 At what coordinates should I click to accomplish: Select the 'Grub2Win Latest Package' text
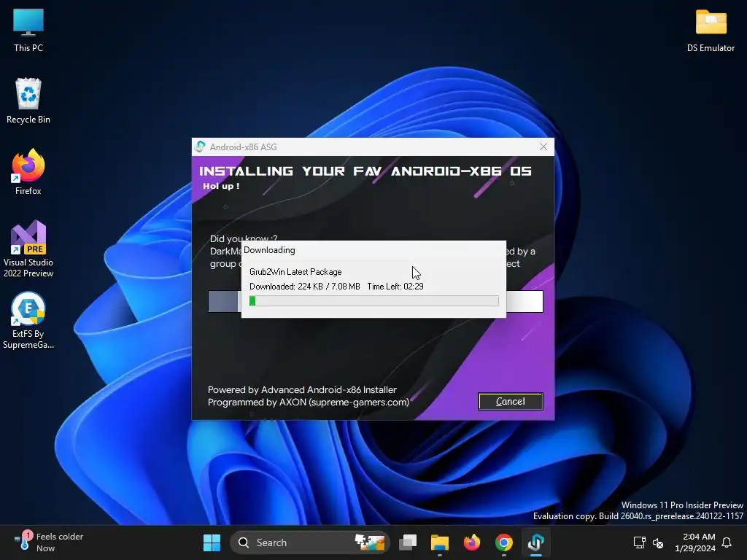(295, 272)
